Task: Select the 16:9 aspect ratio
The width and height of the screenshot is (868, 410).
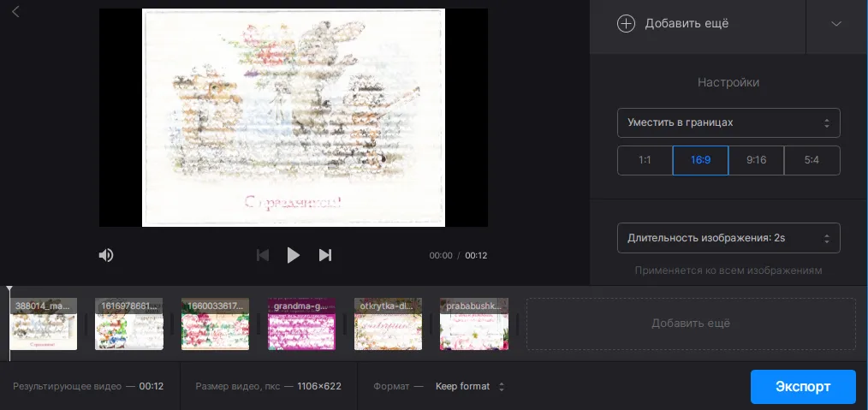Action: 700,160
